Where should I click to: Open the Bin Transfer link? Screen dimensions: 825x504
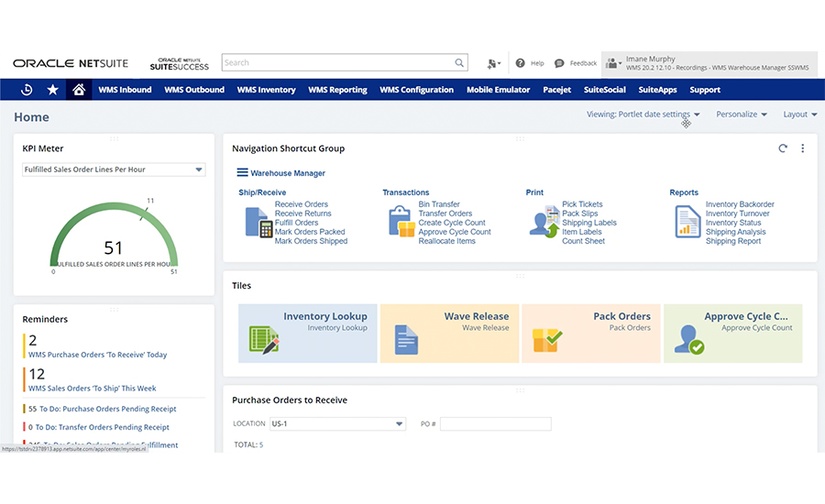(x=439, y=204)
